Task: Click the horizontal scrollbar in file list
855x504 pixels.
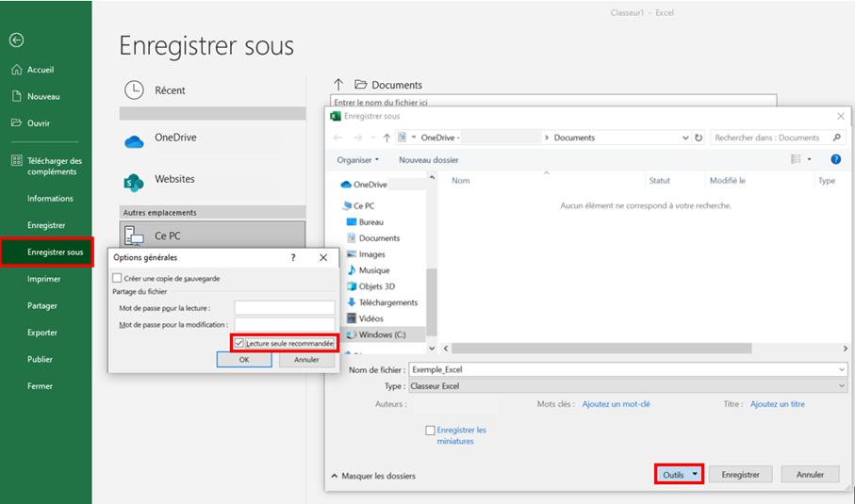Action: [x=601, y=349]
